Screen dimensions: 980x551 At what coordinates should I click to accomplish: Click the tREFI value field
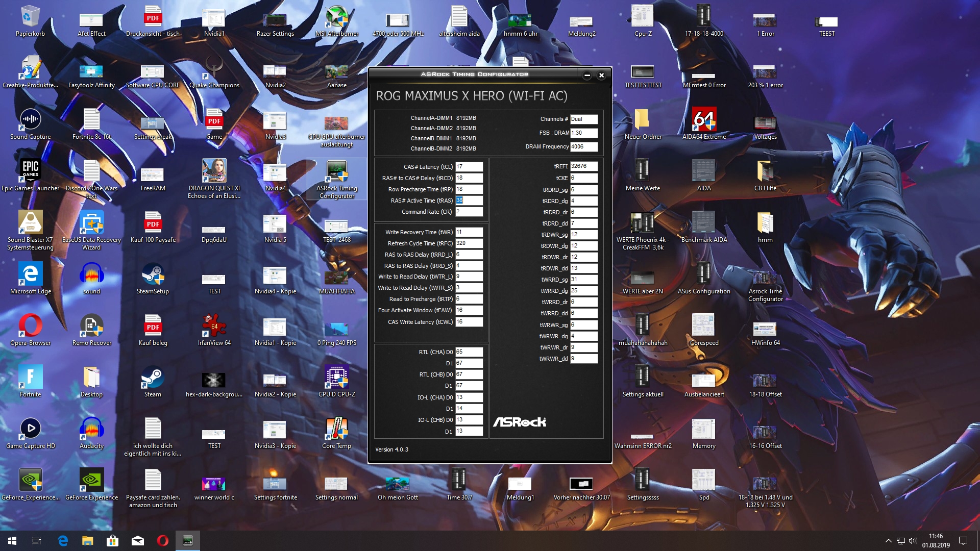click(583, 166)
